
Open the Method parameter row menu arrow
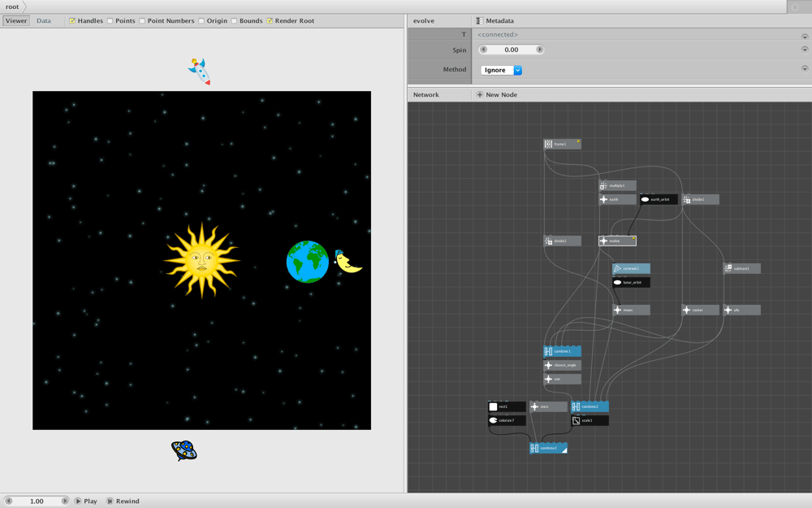point(805,68)
